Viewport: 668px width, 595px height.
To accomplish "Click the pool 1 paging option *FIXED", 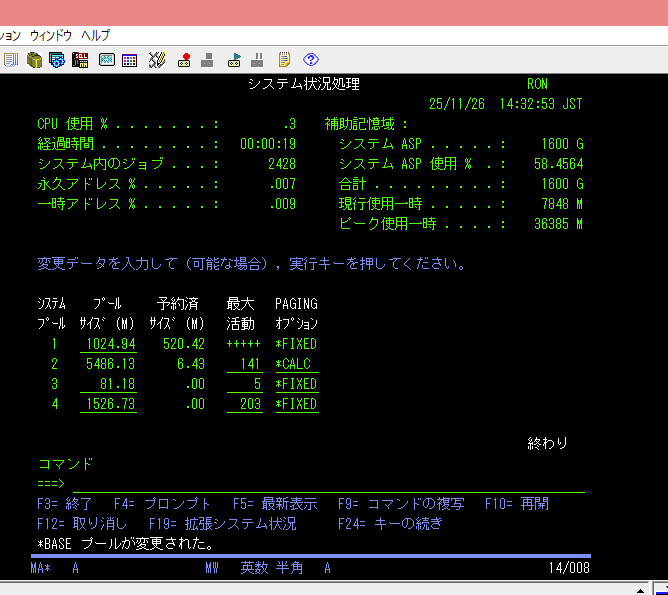I will (x=297, y=344).
